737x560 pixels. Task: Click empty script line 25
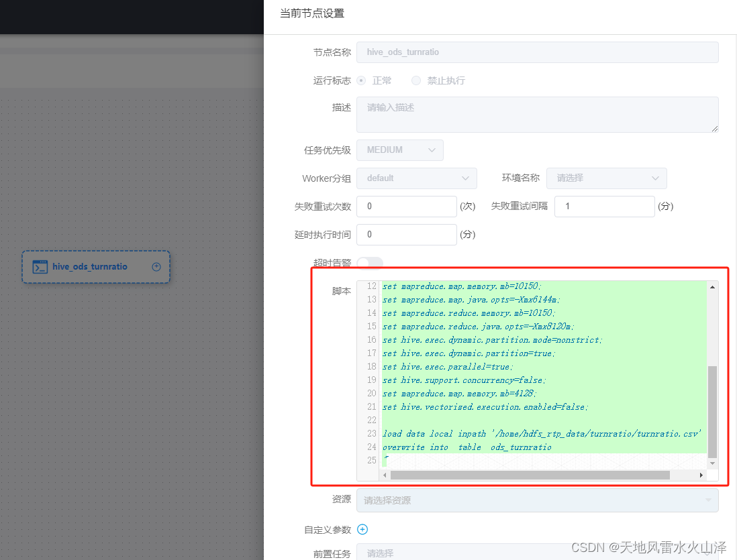[544, 460]
